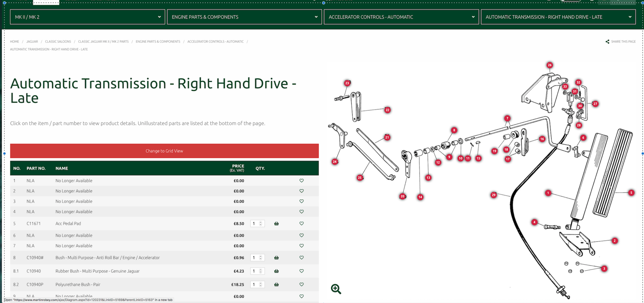644x303 pixels.
Task: Click part marker 26 in the diagram
Action: pyautogui.click(x=550, y=65)
